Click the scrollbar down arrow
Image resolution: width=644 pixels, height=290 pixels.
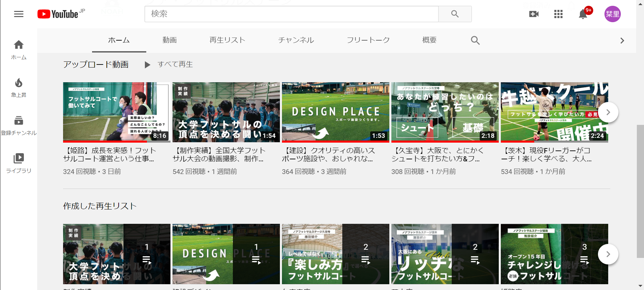point(641,286)
